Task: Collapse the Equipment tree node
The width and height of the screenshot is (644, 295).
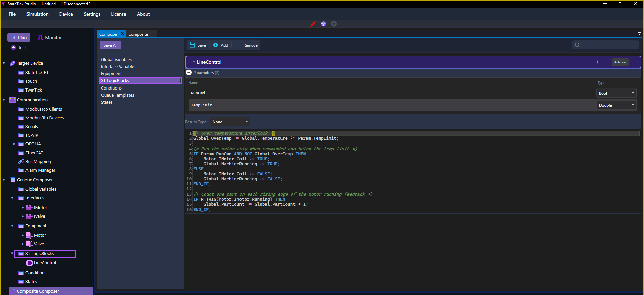Action: [12, 226]
